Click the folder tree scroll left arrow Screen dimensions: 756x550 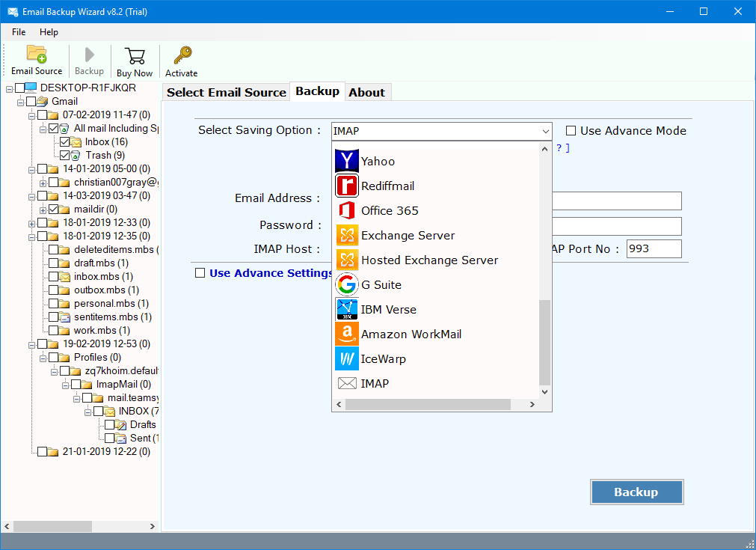(7, 526)
